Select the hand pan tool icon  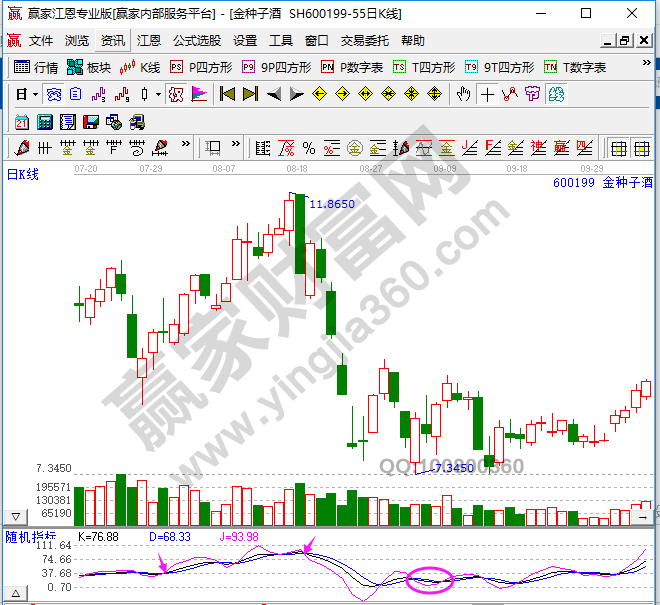(463, 94)
